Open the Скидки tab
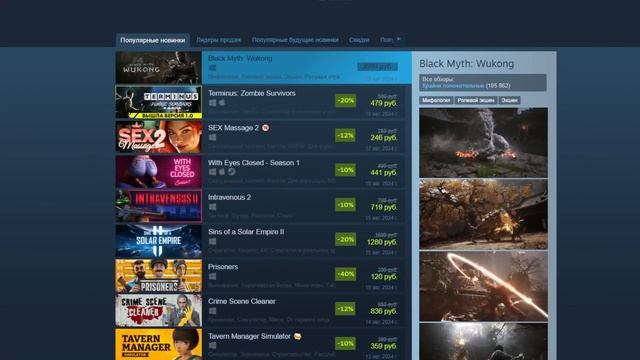The height and width of the screenshot is (360, 640). (x=359, y=40)
